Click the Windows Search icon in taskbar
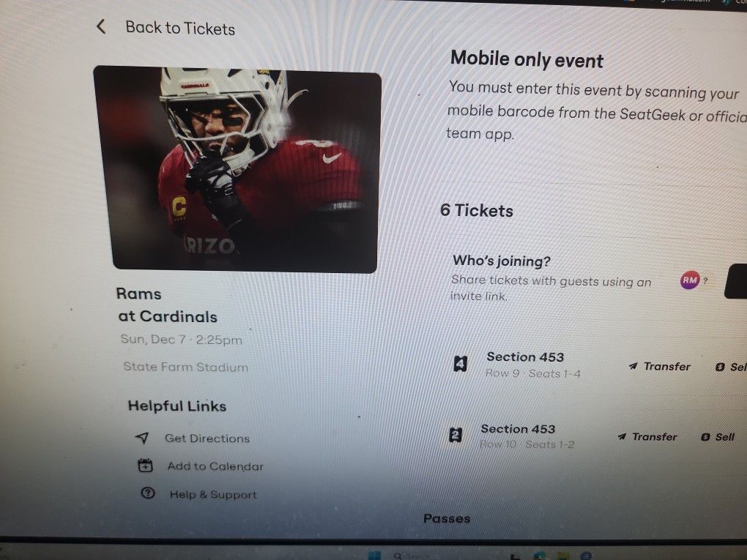 (x=398, y=553)
